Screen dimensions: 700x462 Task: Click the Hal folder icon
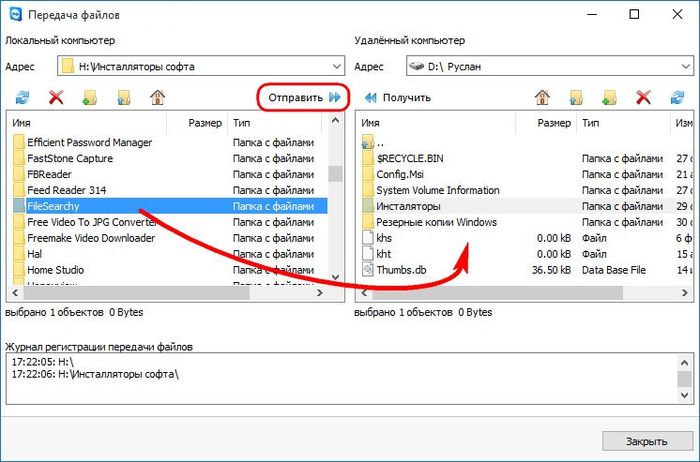(x=19, y=254)
